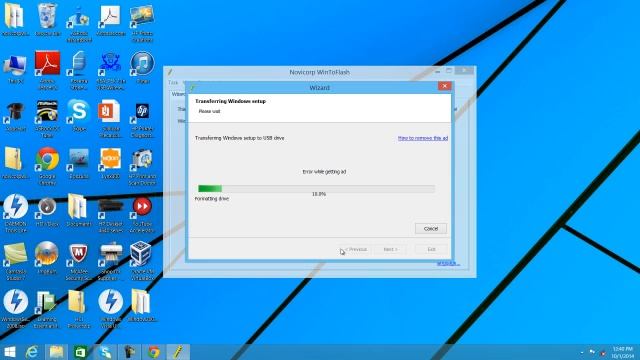Open the red Adobe Reader shortcut
The width and height of the screenshot is (640, 360).
click(47, 71)
